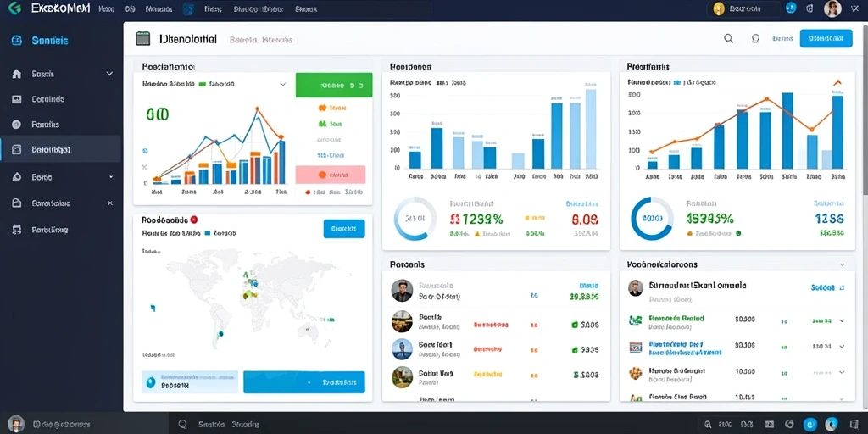Click the shopping bag icon in sidebar
Image resolution: width=868 pixels, height=434 pixels.
click(x=17, y=203)
